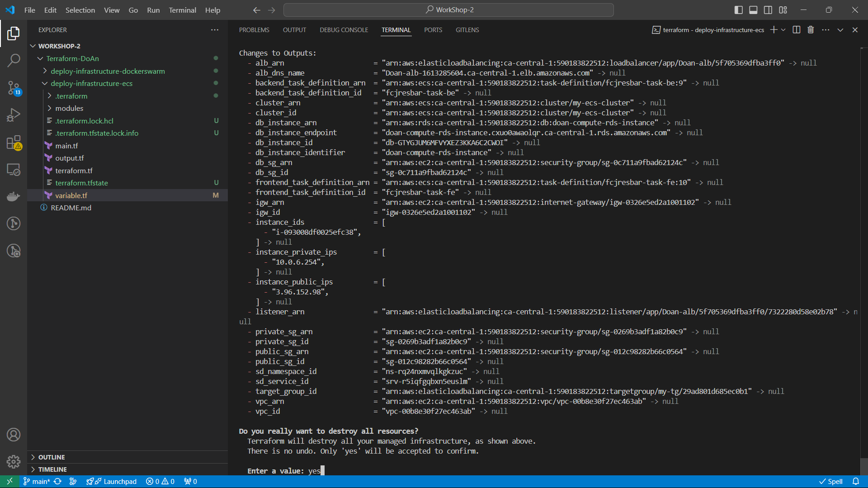Image resolution: width=868 pixels, height=488 pixels.
Task: Toggle Primary Side Bar layout button
Action: (x=739, y=10)
